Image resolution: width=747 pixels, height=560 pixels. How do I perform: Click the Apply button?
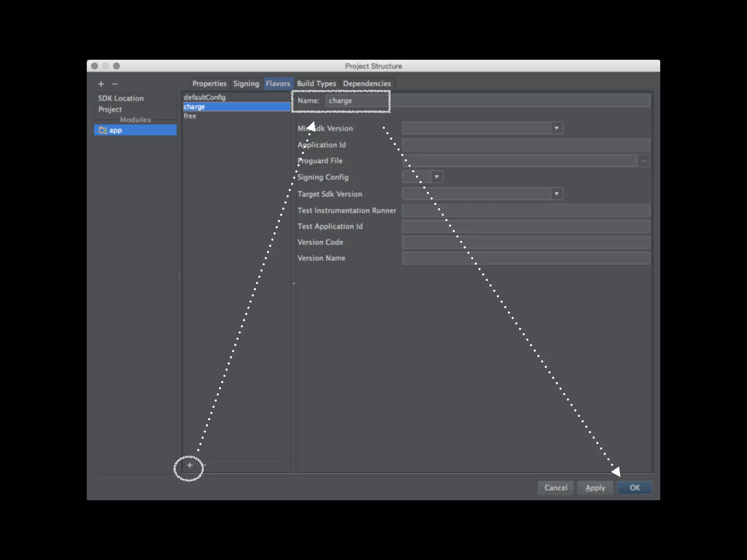coord(595,488)
